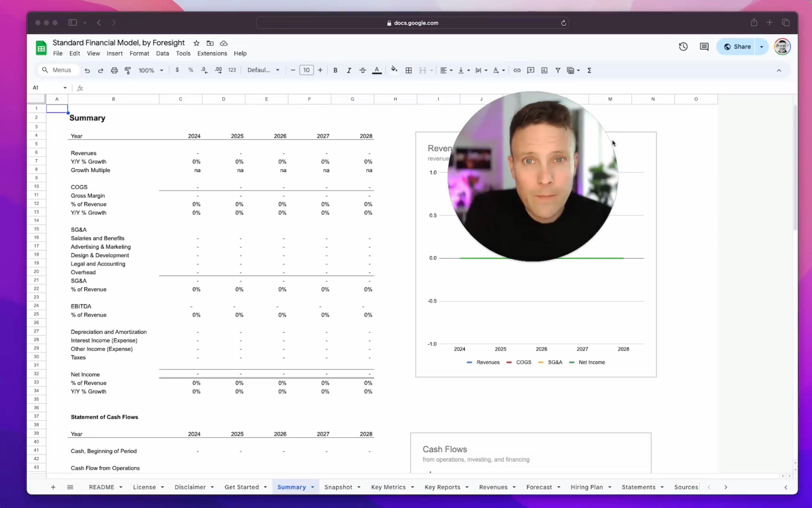Screen dimensions: 812x508
Task: Decrease font size with minus button
Action: click(293, 70)
